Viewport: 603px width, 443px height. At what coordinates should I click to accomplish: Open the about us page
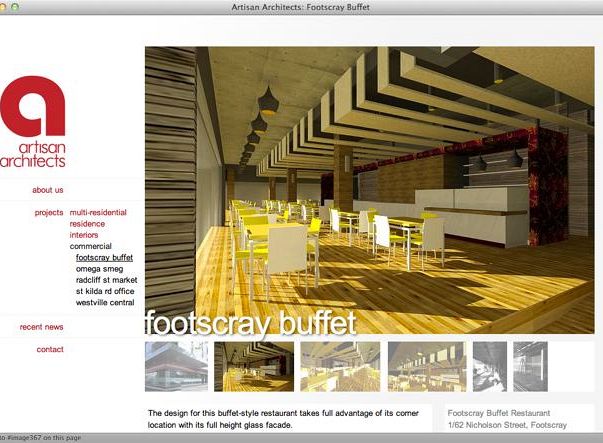click(48, 190)
